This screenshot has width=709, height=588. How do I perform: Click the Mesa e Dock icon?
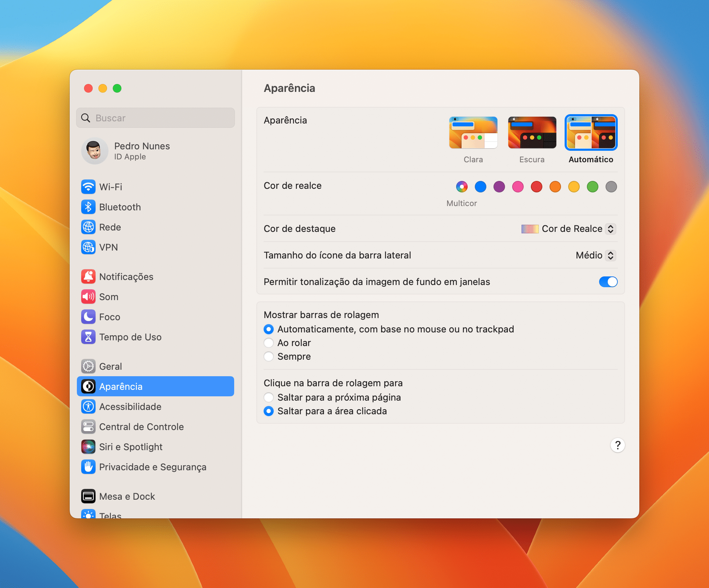pos(88,496)
